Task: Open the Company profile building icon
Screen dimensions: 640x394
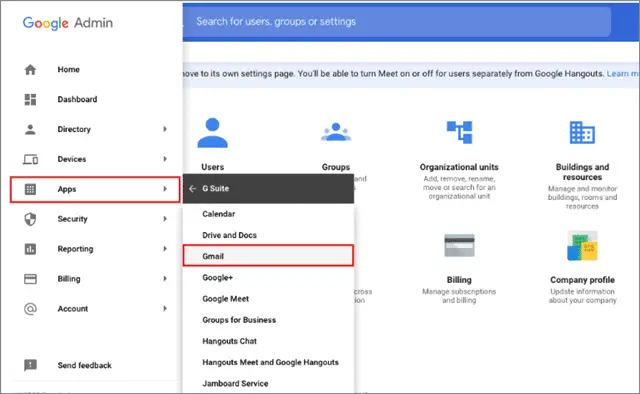Action: click(582, 245)
